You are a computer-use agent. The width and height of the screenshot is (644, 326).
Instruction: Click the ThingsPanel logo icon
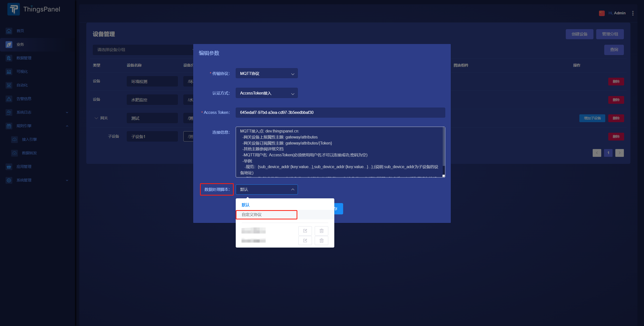[x=14, y=9]
